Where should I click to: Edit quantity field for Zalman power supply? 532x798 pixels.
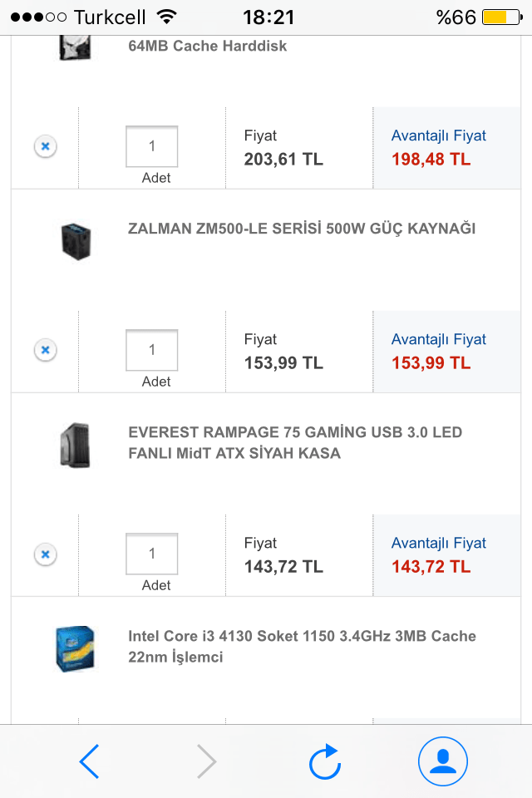click(x=151, y=350)
